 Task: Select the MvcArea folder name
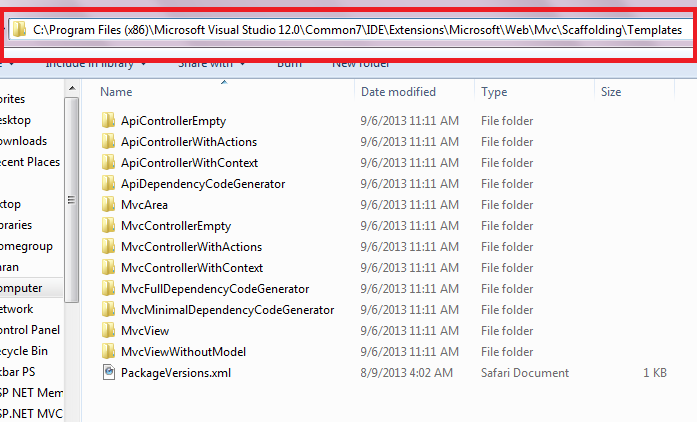click(x=144, y=205)
